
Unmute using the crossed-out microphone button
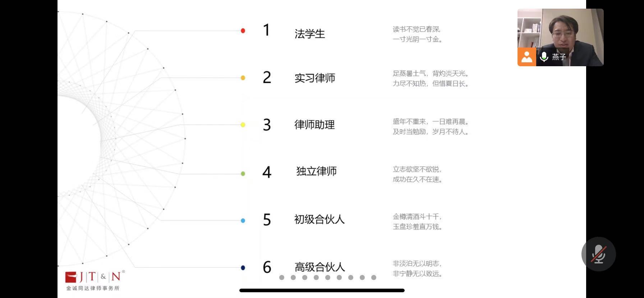pos(598,254)
